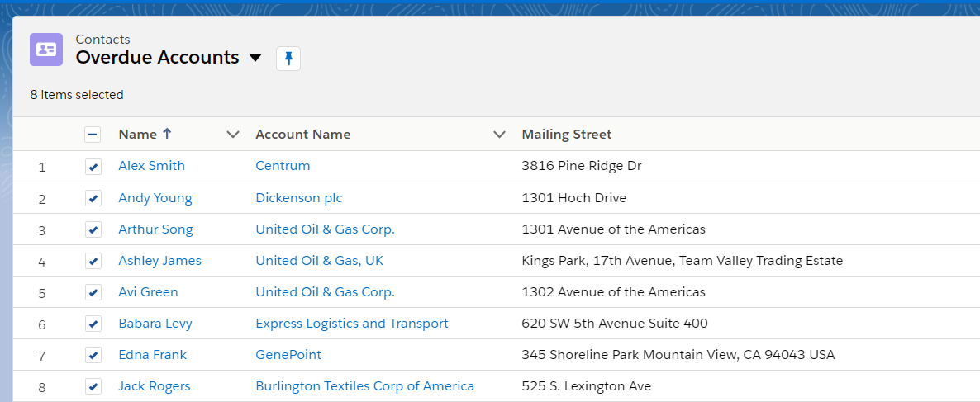Screen dimensions: 980x402
Task: Open the Account Name column actions chevron
Action: coord(499,135)
